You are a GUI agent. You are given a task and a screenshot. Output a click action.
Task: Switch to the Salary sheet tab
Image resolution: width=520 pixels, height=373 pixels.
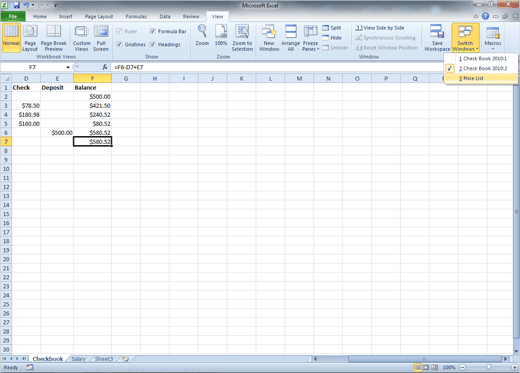[78, 359]
